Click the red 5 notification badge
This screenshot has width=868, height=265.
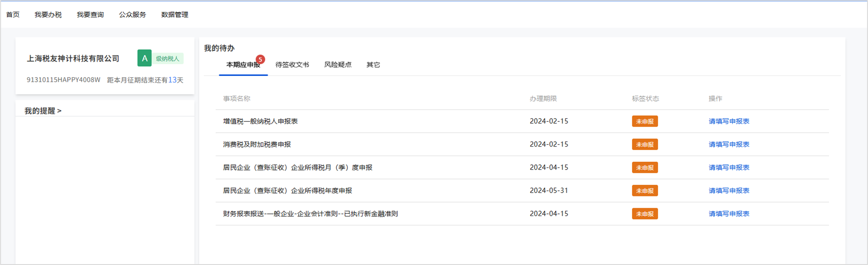click(x=260, y=59)
